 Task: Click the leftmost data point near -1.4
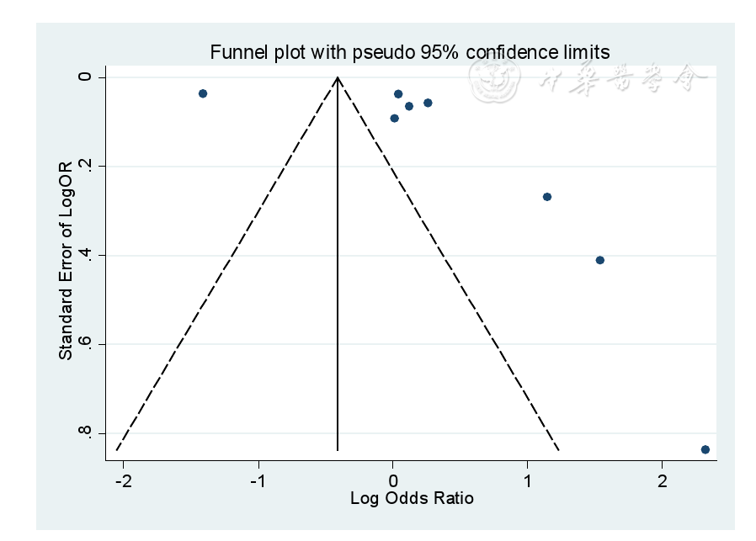tap(203, 93)
